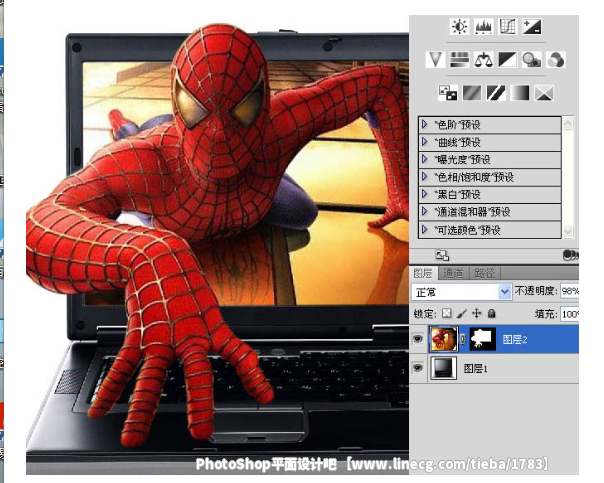Click the presets list scroll down arrow
This screenshot has width=604, height=483.
click(x=568, y=231)
